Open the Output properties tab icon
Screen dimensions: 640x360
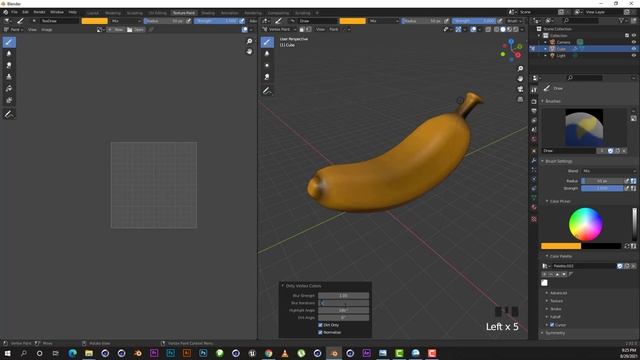pos(534,111)
